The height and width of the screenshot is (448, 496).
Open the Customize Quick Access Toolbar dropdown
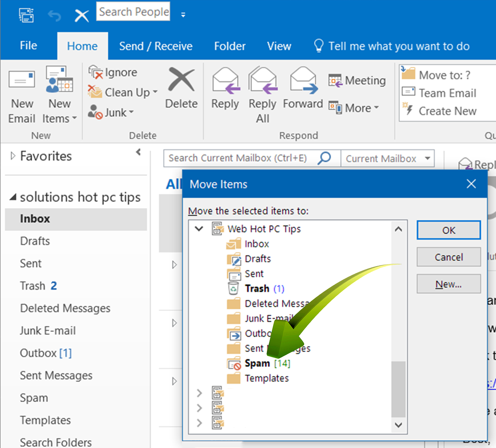[183, 16]
